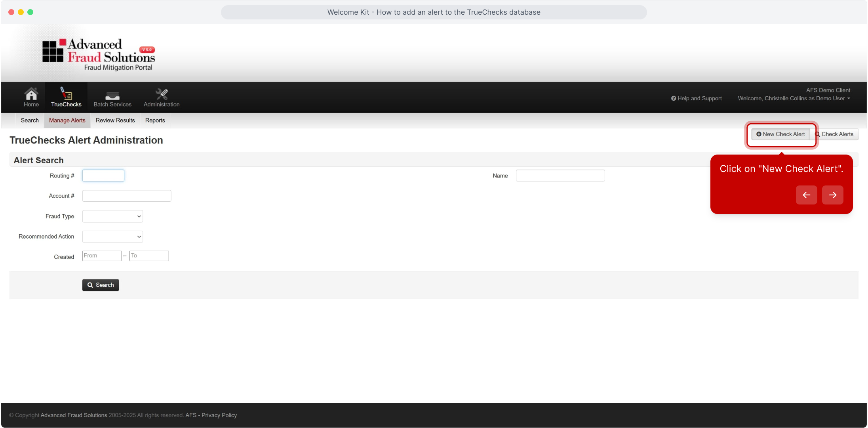
Task: Click the red macOS close button
Action: [11, 12]
